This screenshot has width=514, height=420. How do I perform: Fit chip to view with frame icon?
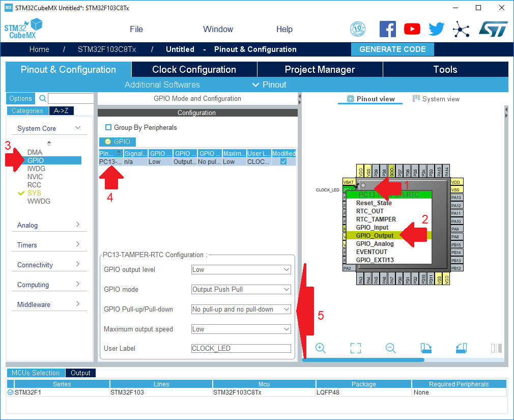point(355,348)
